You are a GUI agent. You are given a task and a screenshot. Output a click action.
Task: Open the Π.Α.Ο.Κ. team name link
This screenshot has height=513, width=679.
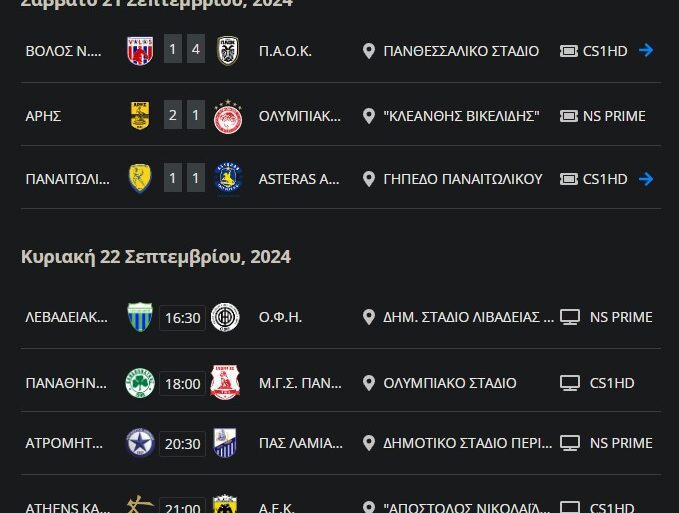tap(285, 51)
